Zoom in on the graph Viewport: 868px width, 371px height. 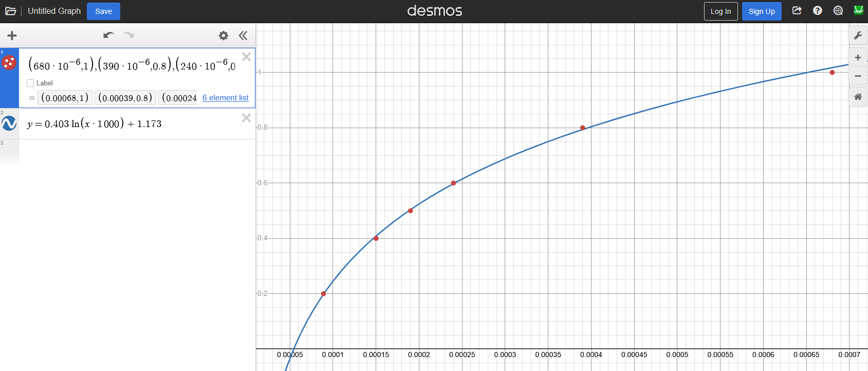click(x=858, y=58)
